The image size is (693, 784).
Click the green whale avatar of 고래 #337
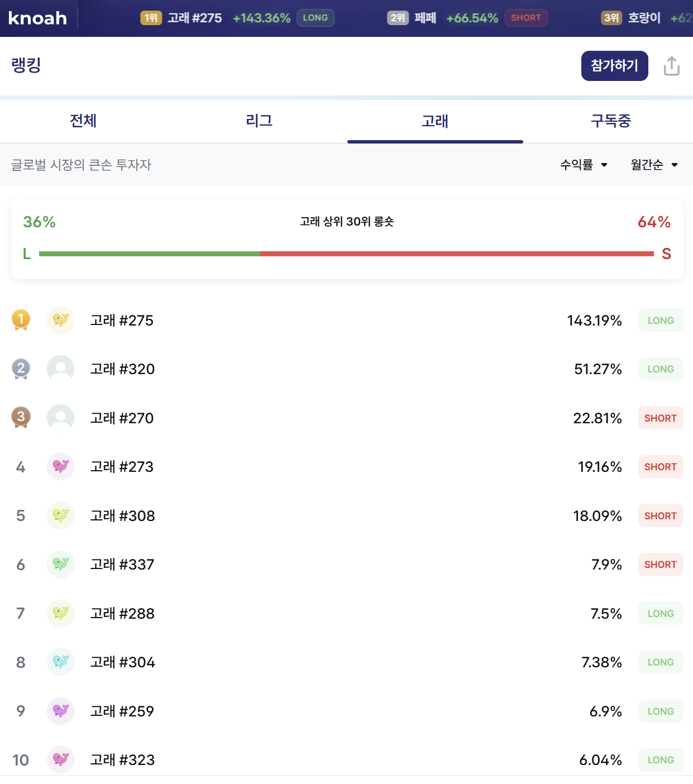pyautogui.click(x=60, y=564)
